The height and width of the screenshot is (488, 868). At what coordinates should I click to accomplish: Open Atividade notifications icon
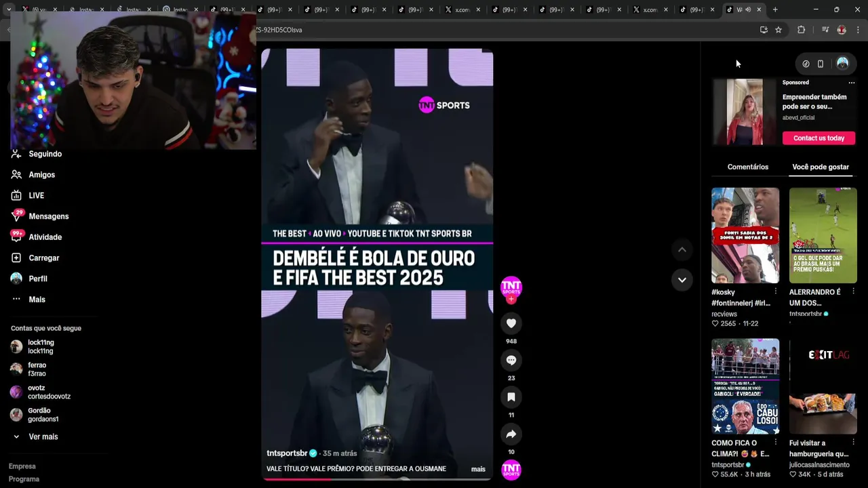16,237
